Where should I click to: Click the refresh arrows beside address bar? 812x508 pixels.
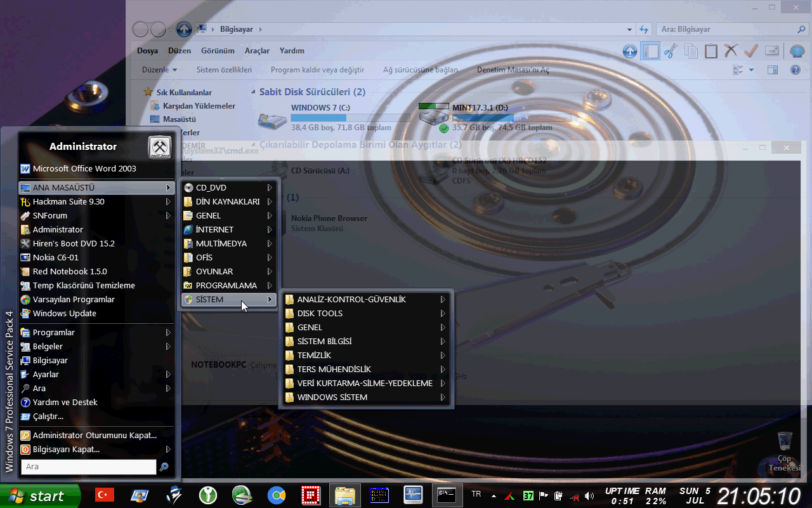point(644,29)
